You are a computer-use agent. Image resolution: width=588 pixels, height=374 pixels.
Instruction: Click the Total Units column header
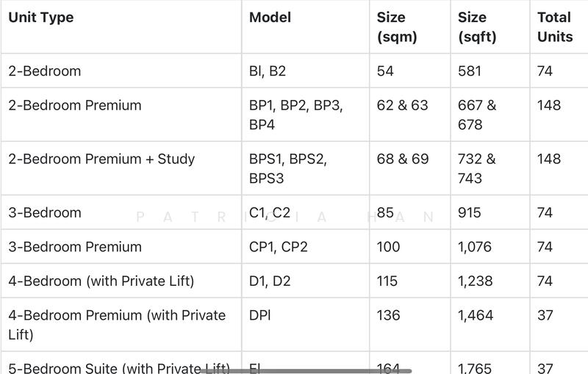point(555,27)
